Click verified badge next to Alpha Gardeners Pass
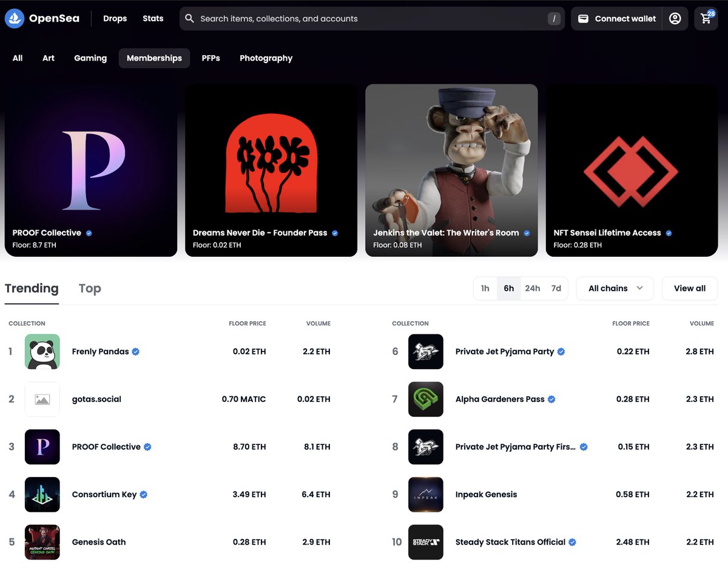Viewport: 728px width, 573px height. point(551,399)
